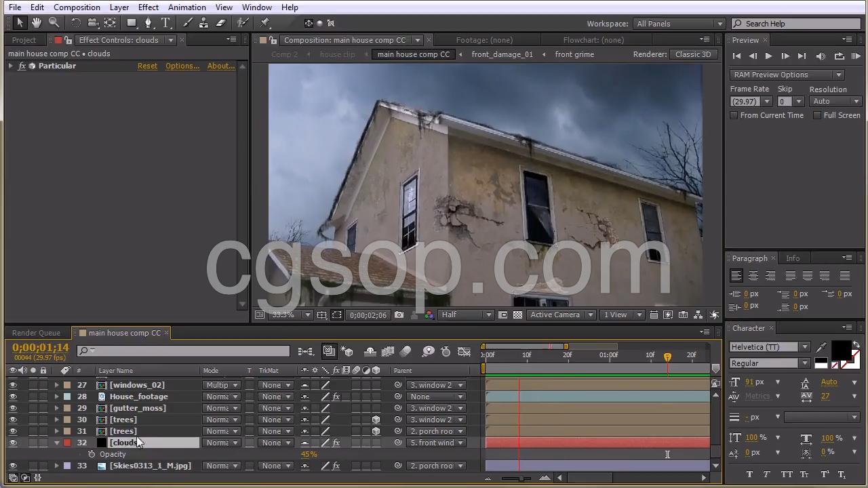The height and width of the screenshot is (488, 868).
Task: Click the Character panel fill color swatch
Action: [x=841, y=350]
